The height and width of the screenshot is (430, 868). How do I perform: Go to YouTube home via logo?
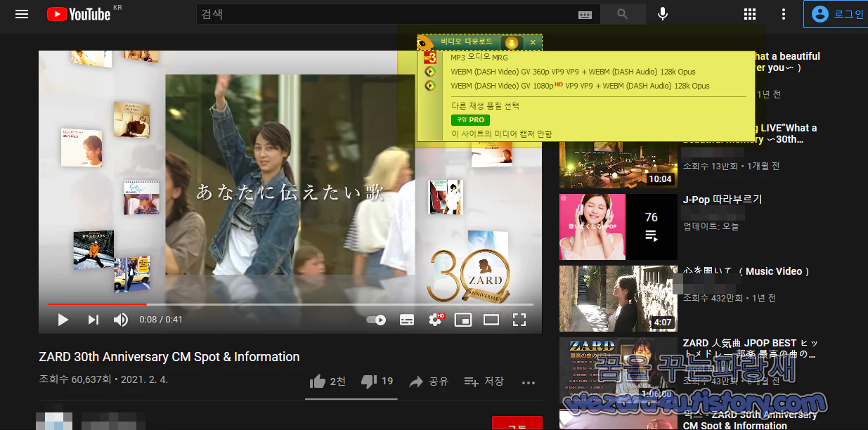(x=79, y=14)
